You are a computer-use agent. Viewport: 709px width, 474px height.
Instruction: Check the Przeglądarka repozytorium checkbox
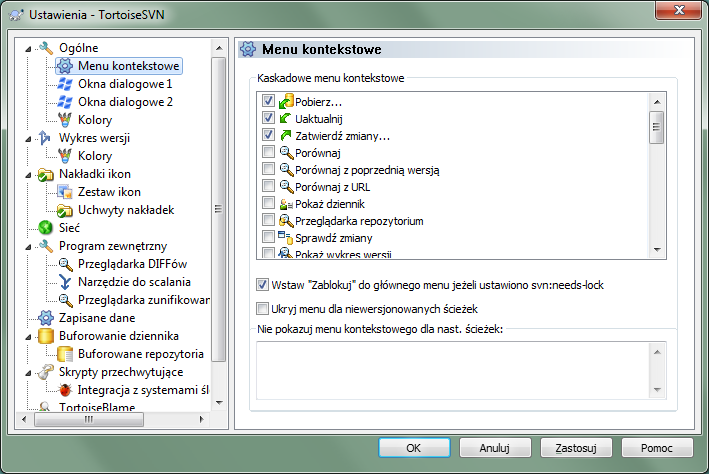click(x=268, y=220)
